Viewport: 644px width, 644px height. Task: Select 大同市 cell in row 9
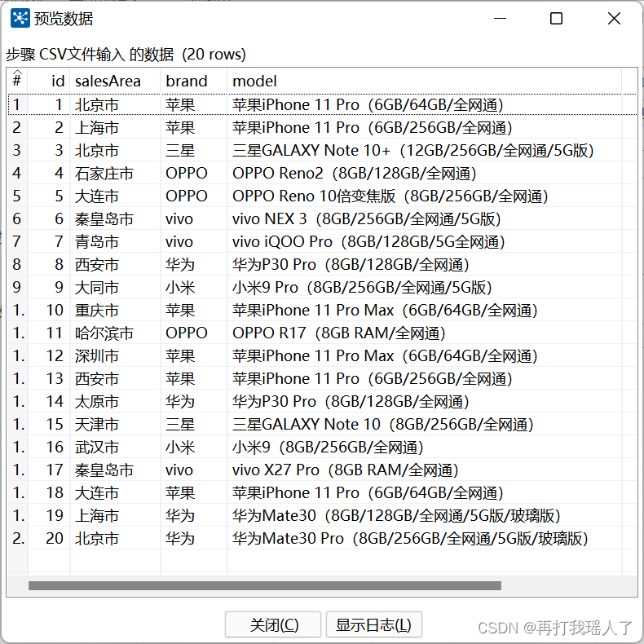pos(115,287)
